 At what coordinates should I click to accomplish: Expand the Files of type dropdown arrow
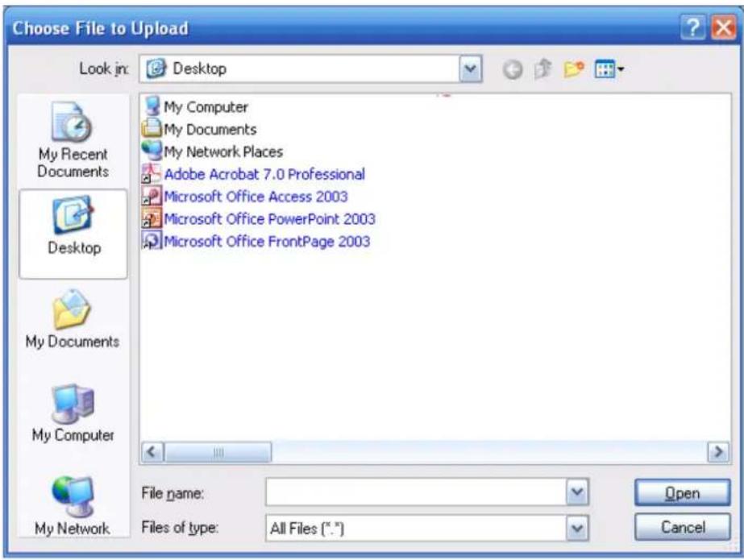tap(577, 528)
